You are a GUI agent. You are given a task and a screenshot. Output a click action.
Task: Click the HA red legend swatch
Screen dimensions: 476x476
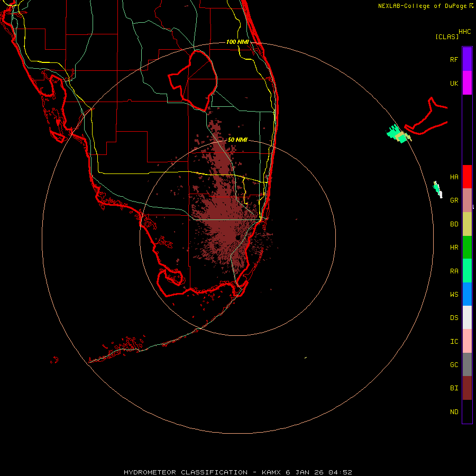[467, 177]
